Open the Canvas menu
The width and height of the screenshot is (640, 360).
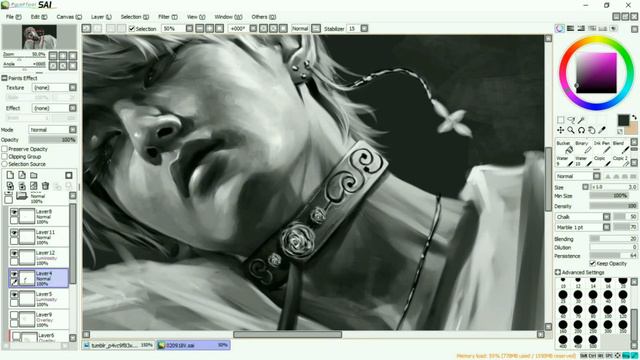[69, 17]
